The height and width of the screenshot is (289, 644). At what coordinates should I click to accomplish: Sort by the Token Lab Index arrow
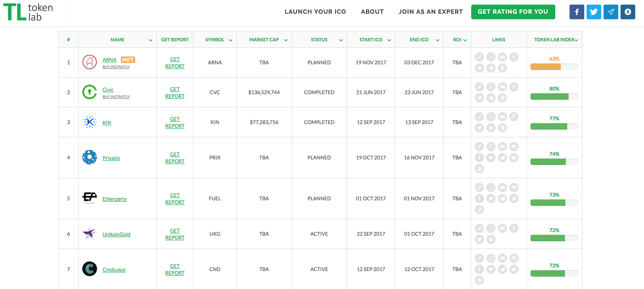[576, 40]
